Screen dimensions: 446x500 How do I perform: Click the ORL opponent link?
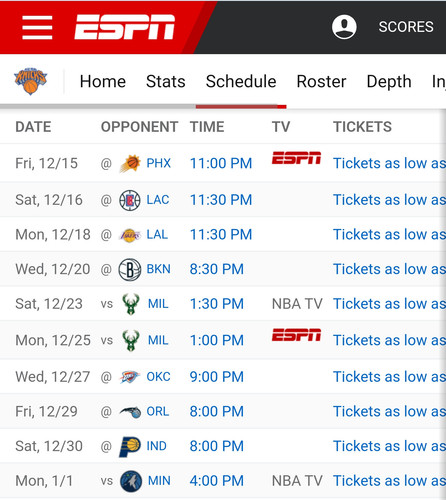(158, 412)
